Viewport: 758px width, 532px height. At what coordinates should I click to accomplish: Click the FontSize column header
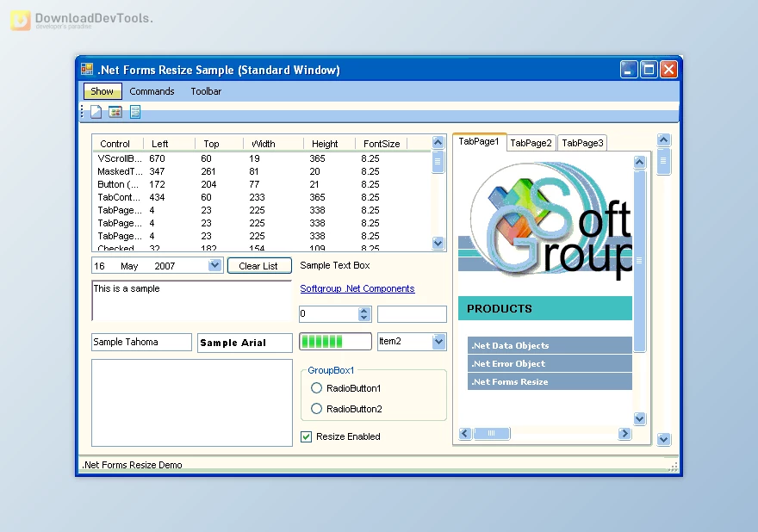tap(382, 144)
